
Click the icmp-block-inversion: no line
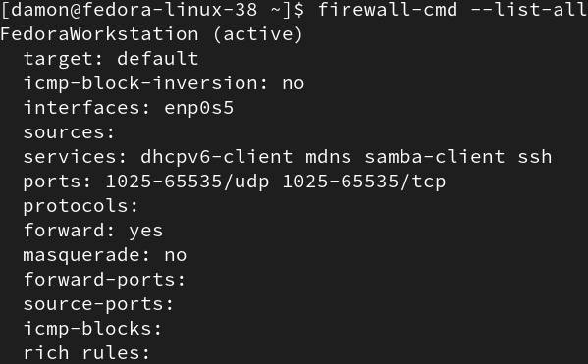click(164, 84)
